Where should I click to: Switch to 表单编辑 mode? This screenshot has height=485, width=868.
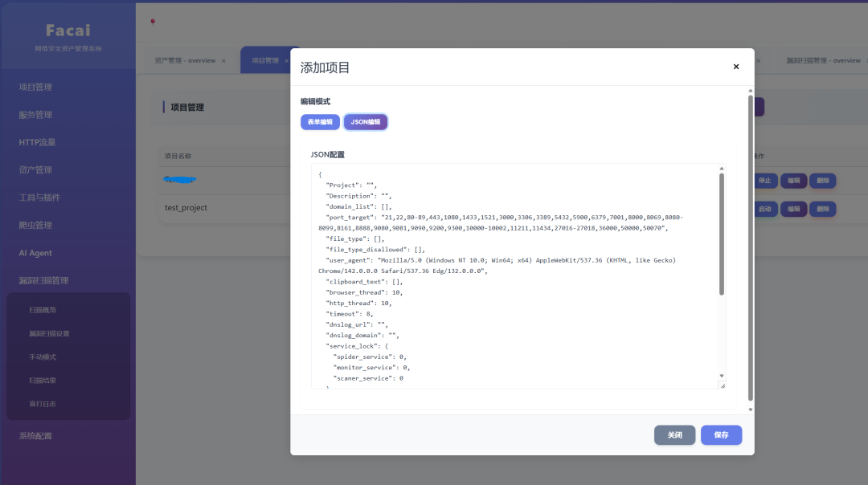pos(320,122)
